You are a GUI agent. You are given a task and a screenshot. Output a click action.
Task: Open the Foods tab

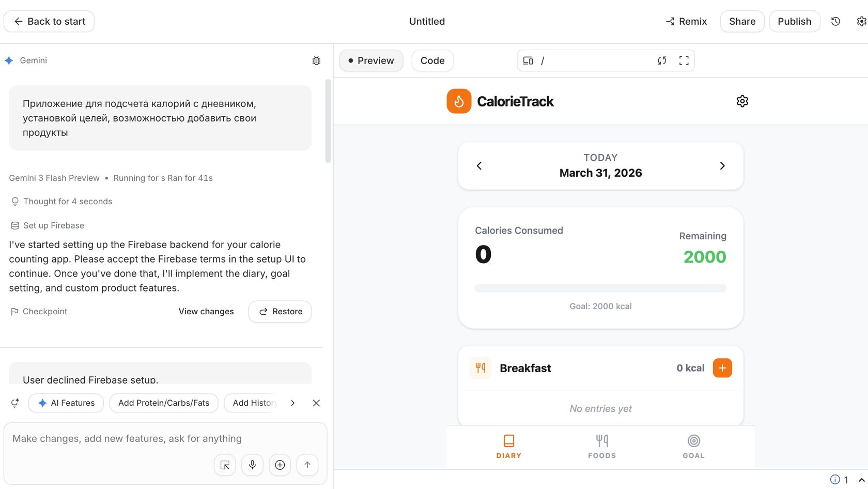pos(602,447)
